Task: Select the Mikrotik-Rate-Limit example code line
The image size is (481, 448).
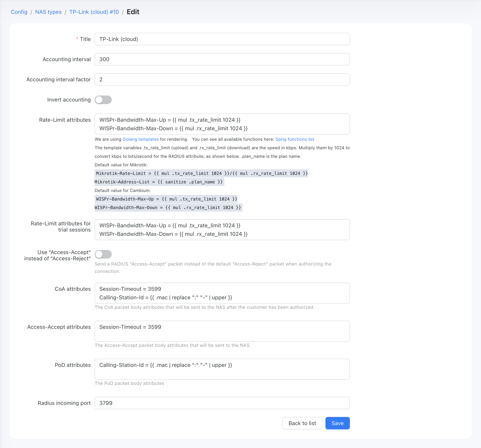Action: [x=201, y=173]
